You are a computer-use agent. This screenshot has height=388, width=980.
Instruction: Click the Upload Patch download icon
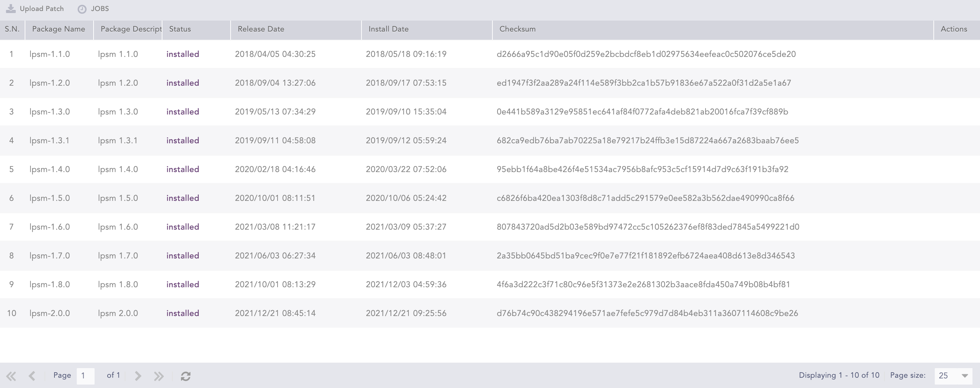[x=11, y=8]
